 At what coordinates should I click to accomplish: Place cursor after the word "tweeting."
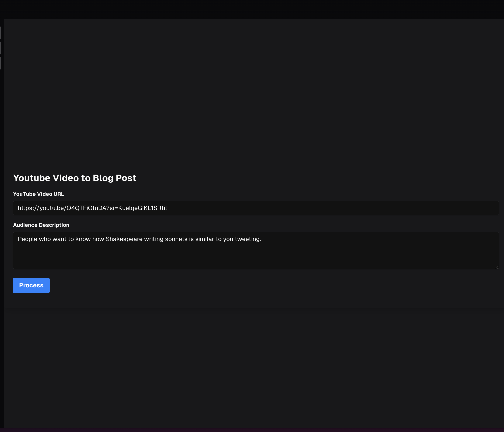(262, 239)
